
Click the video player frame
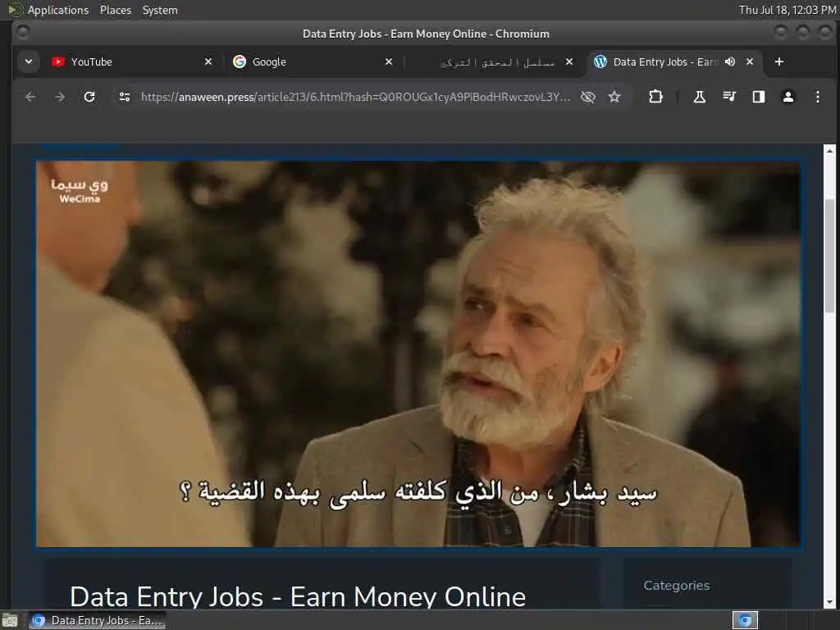tap(418, 354)
